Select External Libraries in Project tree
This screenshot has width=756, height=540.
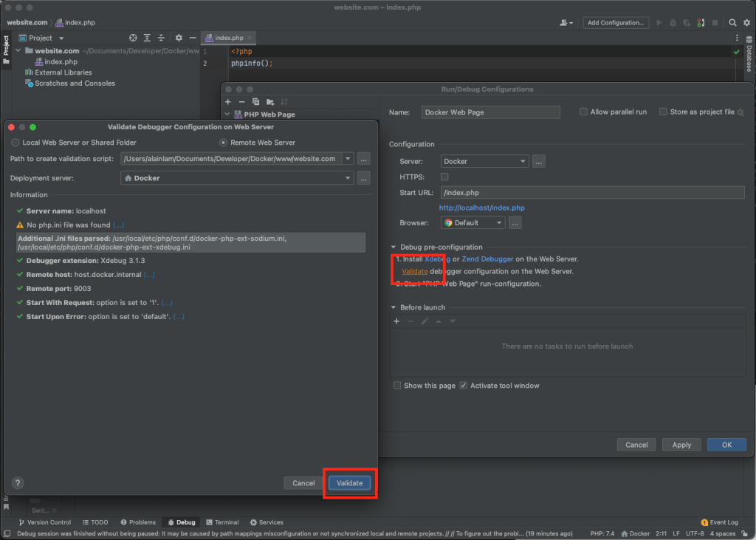(58, 72)
